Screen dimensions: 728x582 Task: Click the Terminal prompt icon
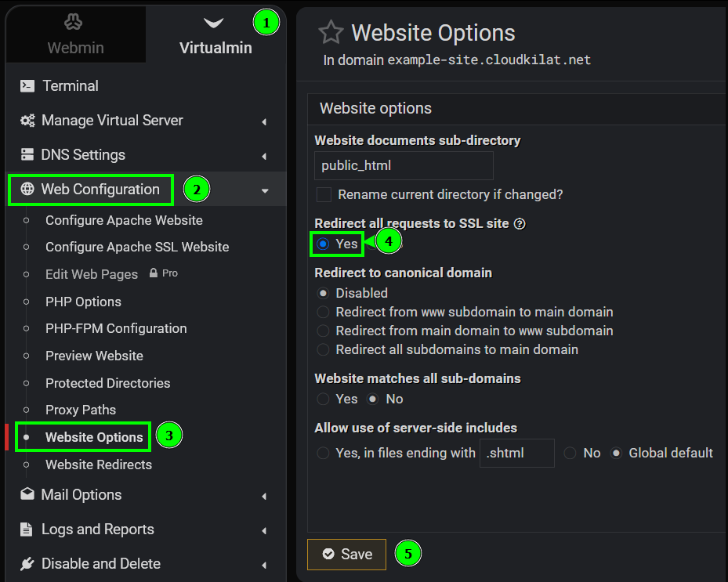[x=27, y=86]
